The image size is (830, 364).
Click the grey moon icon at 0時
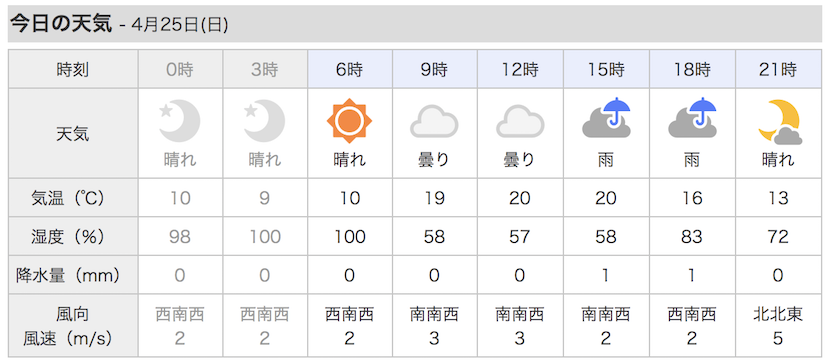[x=179, y=121]
